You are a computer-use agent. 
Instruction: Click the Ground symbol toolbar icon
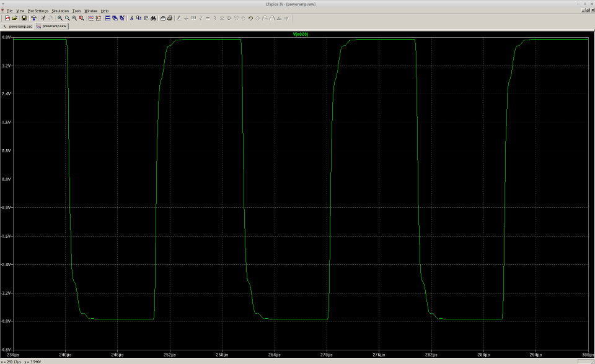(187, 18)
